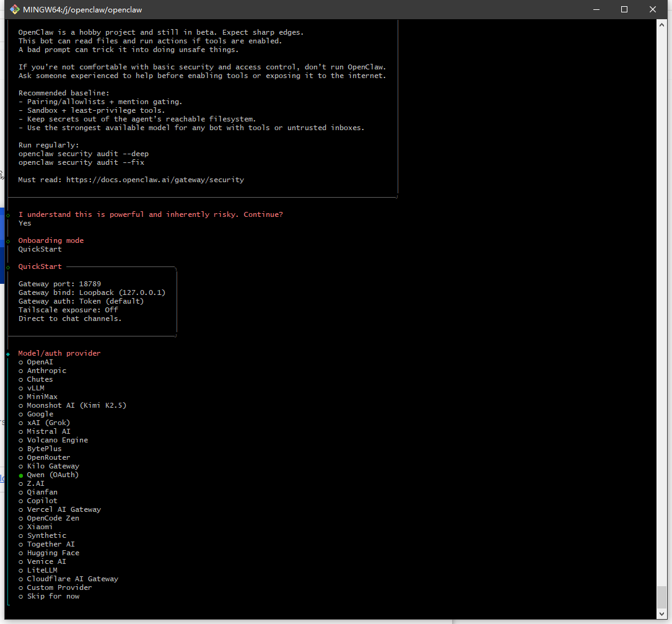The height and width of the screenshot is (624, 672).
Task: Choose the xAI (Grok) option
Action: pos(48,423)
